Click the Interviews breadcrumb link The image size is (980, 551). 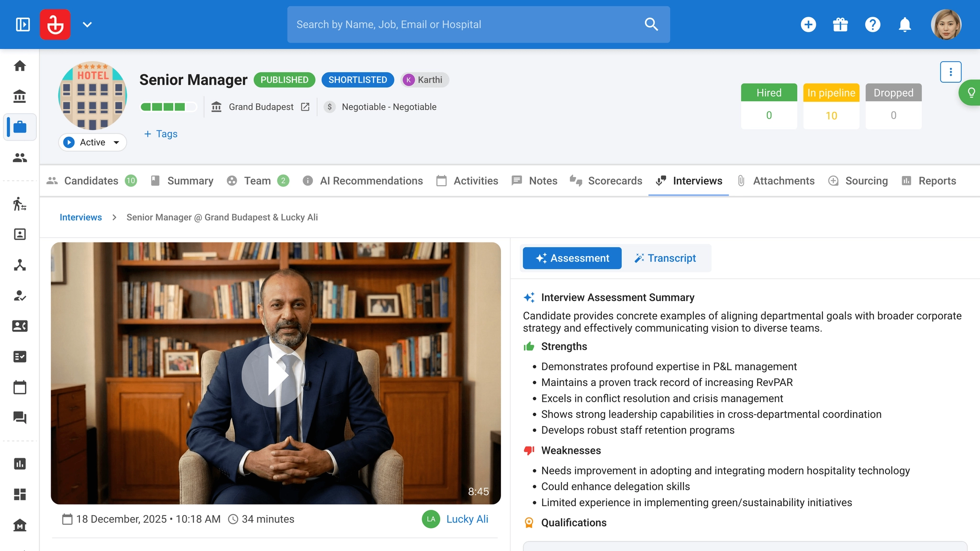pyautogui.click(x=80, y=217)
